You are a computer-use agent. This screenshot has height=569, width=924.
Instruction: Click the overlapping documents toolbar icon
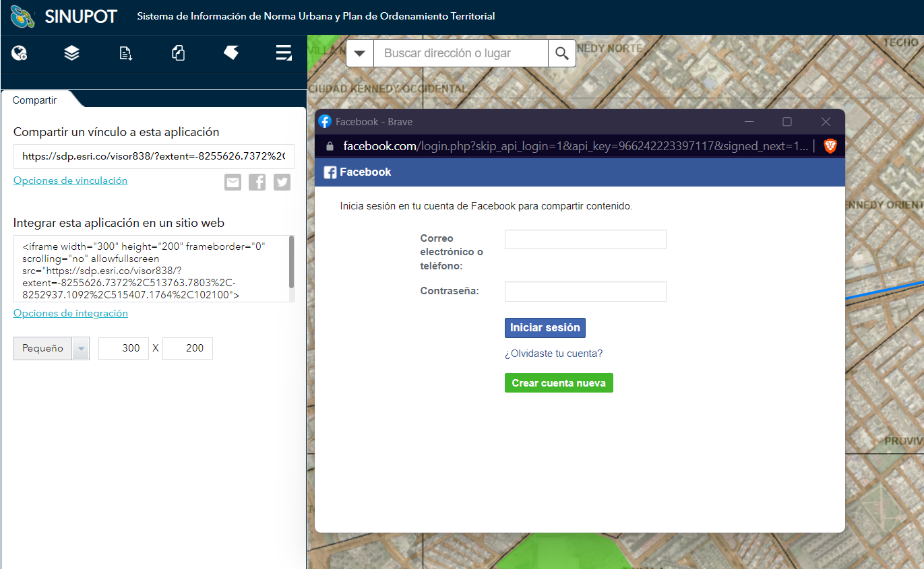(x=179, y=53)
